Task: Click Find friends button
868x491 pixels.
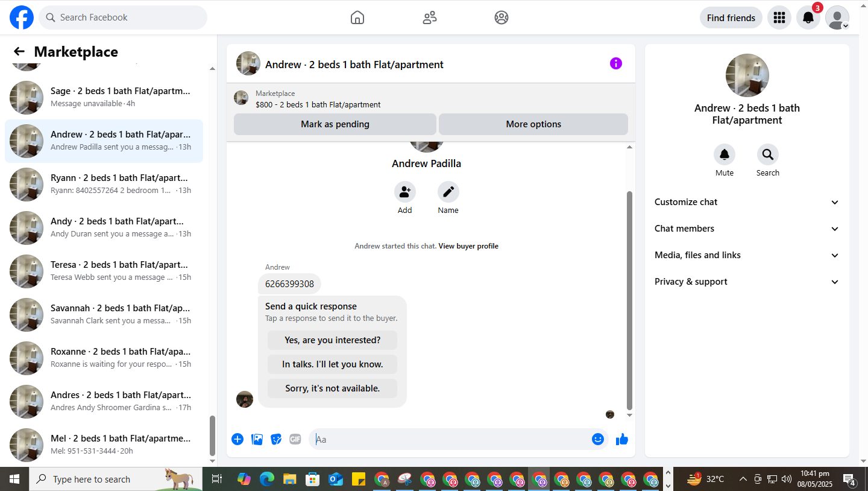Action: pos(731,17)
